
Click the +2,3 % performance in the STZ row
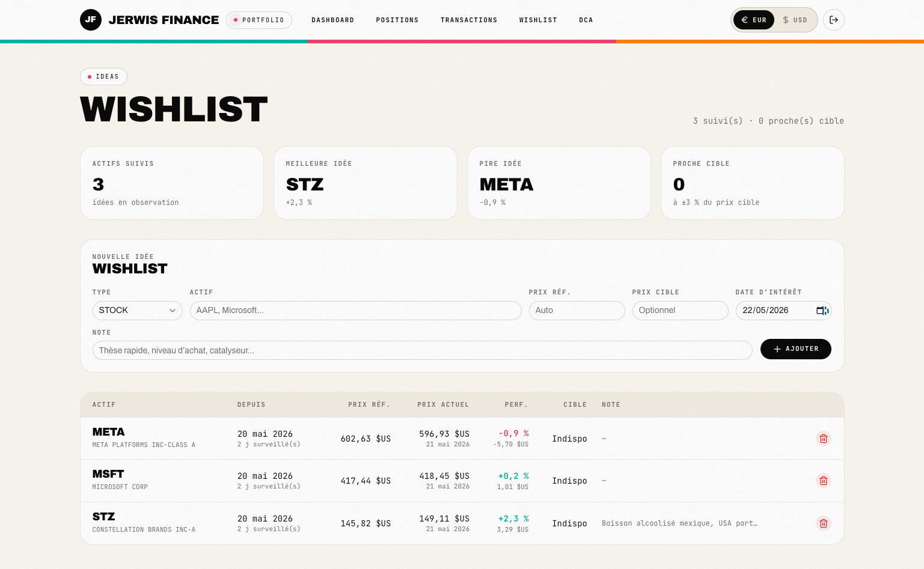[x=513, y=519]
